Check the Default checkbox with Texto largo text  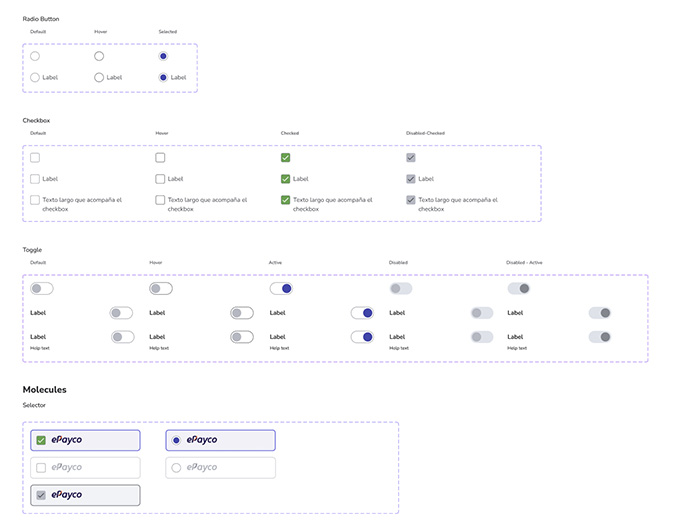coord(35,200)
